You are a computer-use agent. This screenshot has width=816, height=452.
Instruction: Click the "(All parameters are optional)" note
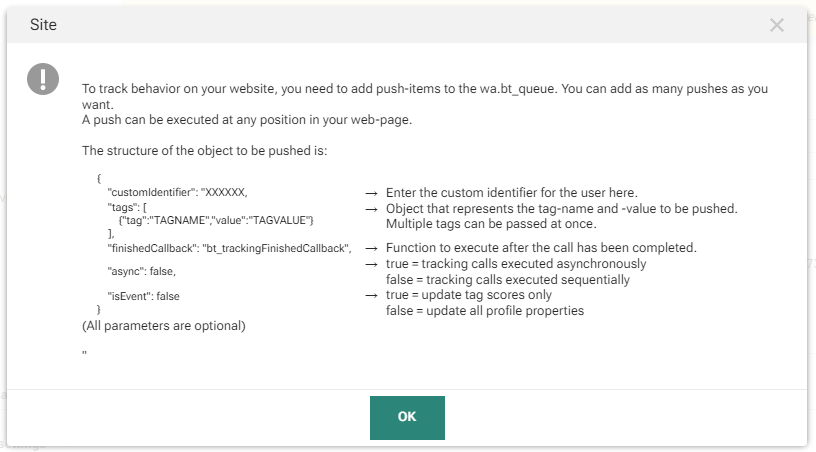(164, 326)
